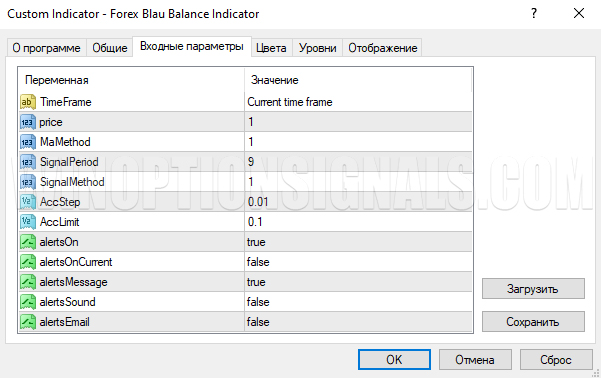Select the price value 1 cell
This screenshot has height=378, width=601.
(x=358, y=122)
